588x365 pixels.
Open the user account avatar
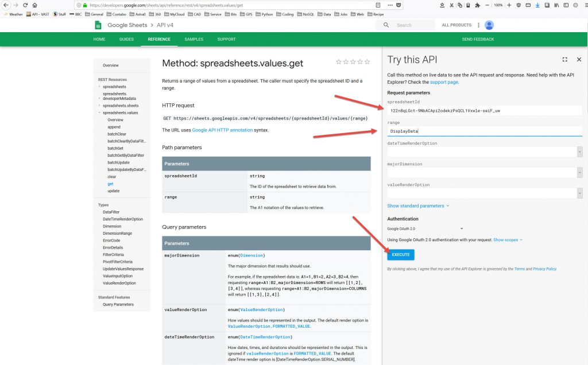click(489, 25)
